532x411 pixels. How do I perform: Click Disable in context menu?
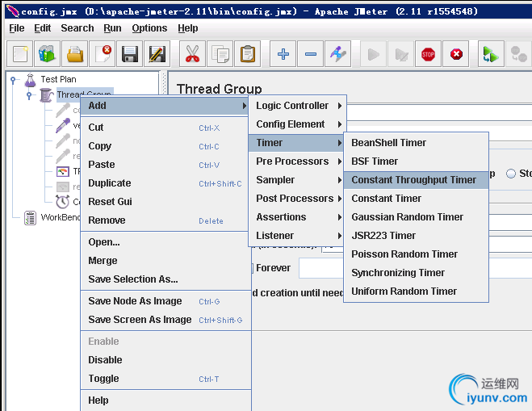click(x=166, y=360)
